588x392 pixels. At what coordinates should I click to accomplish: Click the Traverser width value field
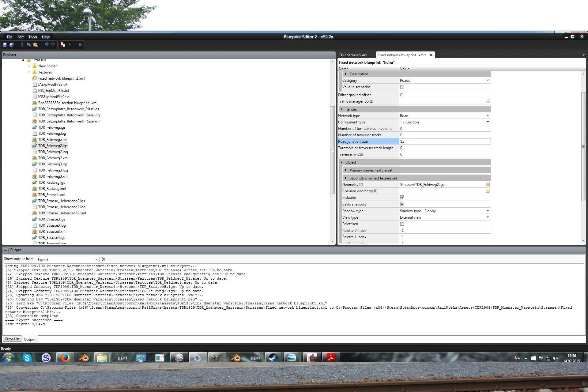point(444,154)
